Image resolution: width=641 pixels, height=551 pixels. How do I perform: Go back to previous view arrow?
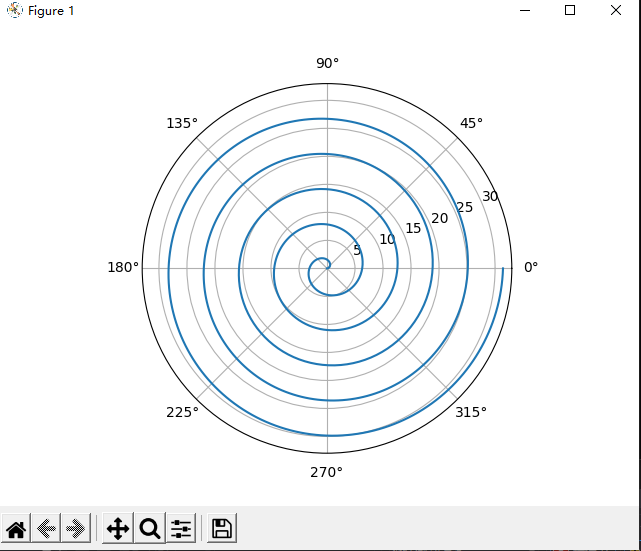point(46,529)
